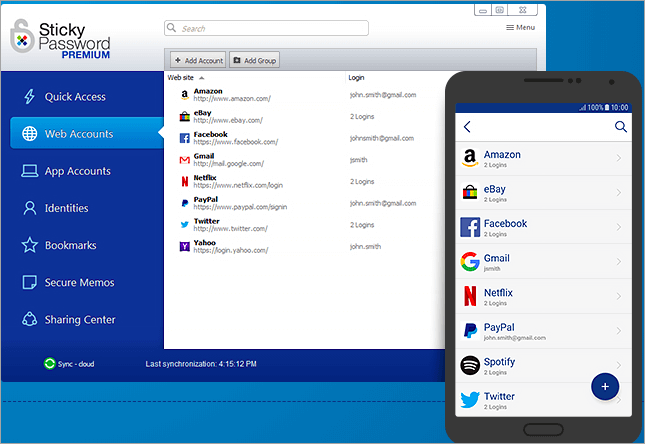The width and height of the screenshot is (645, 444).
Task: Expand the PayPal entry chevron on phone
Action: point(619,330)
